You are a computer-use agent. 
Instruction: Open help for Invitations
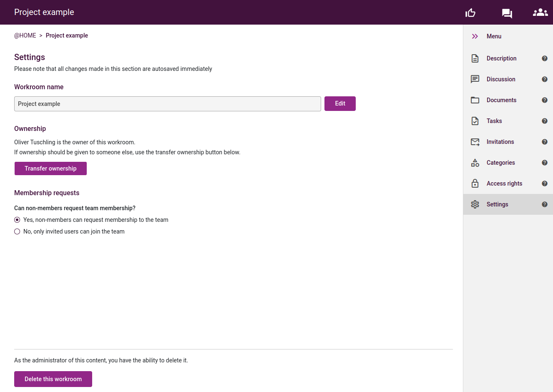(545, 142)
